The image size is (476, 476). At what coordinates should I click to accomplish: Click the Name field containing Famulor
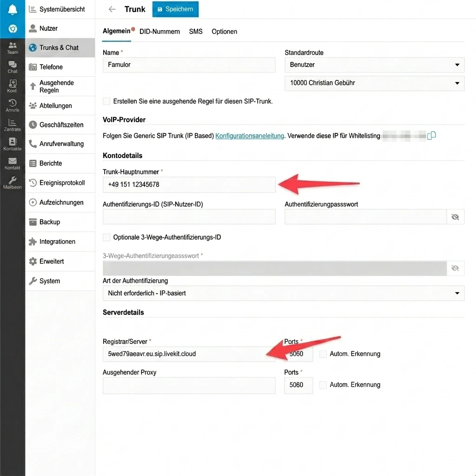pyautogui.click(x=189, y=65)
